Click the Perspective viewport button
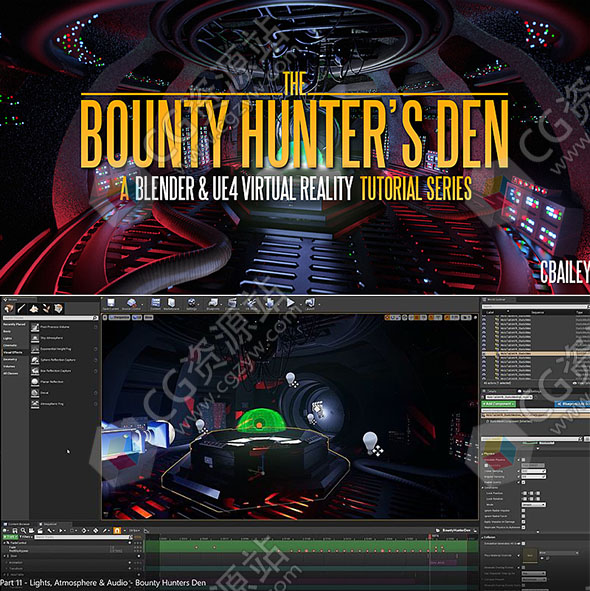This screenshot has height=591, width=590. 120,318
